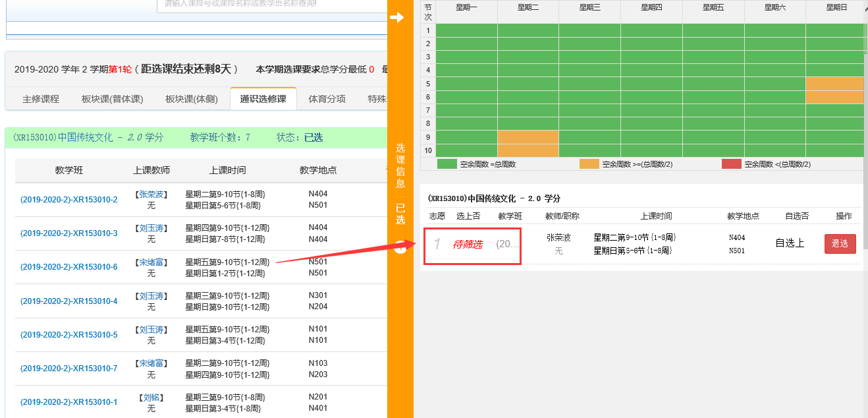Click the round badge below 已选 label
The height and width of the screenshot is (418, 868).
coord(400,247)
